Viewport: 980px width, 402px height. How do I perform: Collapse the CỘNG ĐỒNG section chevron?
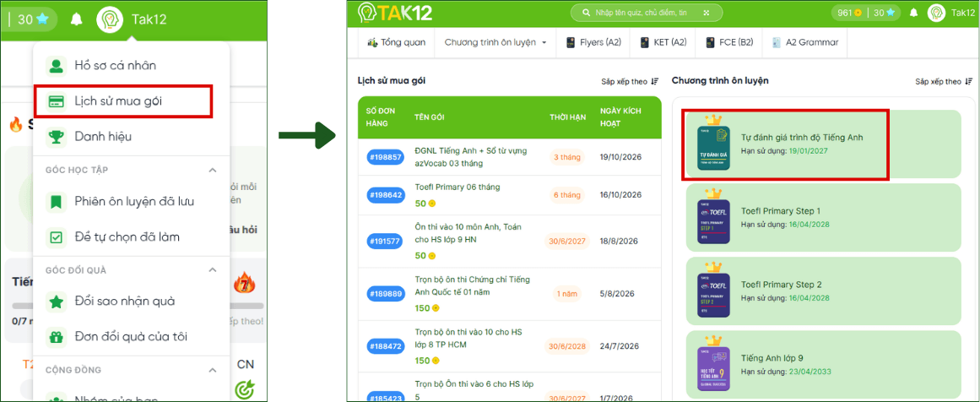(x=213, y=370)
